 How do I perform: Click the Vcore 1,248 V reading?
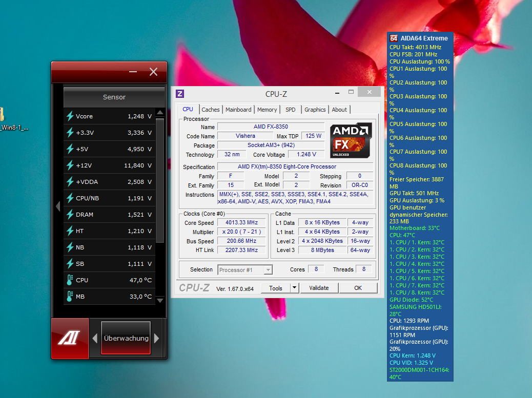coord(139,116)
